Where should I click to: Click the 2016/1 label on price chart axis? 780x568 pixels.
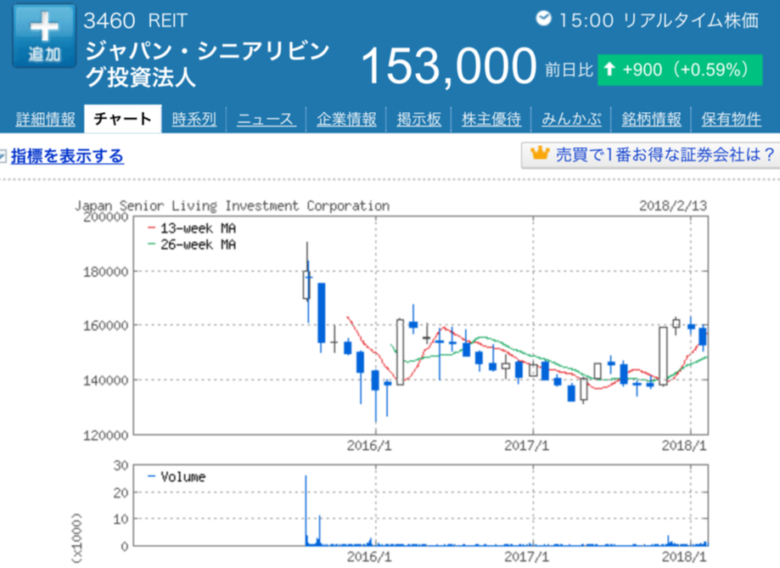click(x=369, y=445)
